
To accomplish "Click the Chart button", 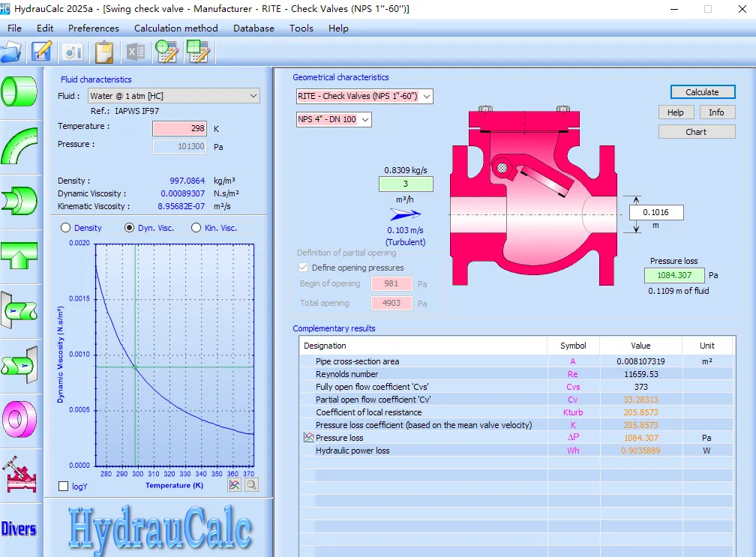I will tap(697, 132).
